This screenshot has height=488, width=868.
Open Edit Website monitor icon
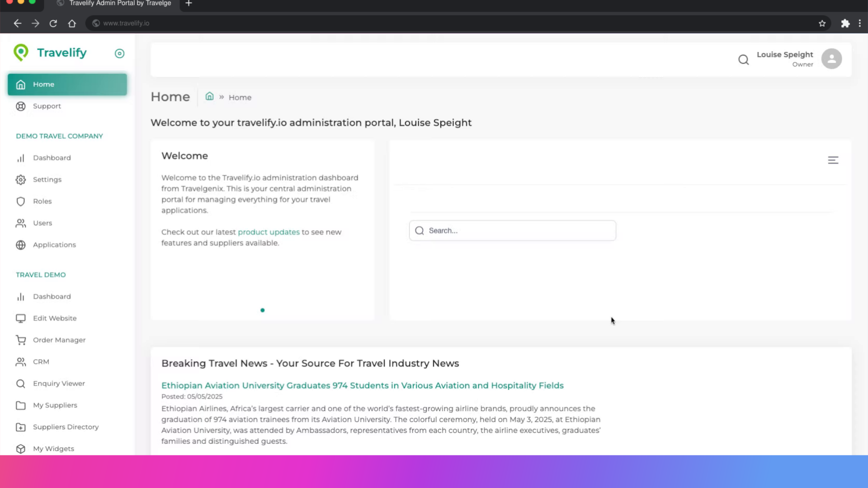[x=21, y=318]
